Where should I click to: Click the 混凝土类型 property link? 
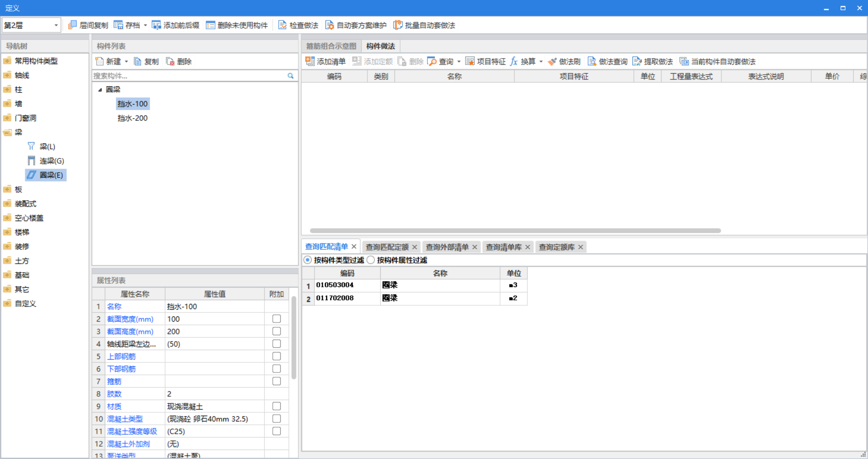(x=125, y=419)
